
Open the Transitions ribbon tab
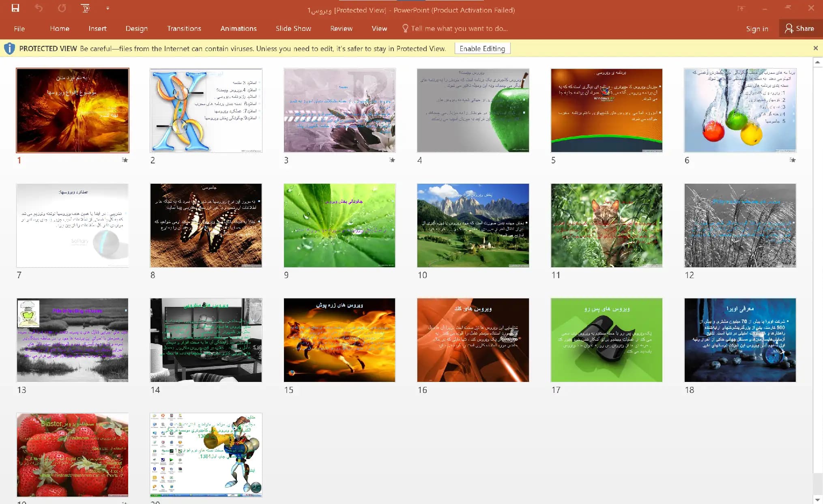tap(184, 28)
